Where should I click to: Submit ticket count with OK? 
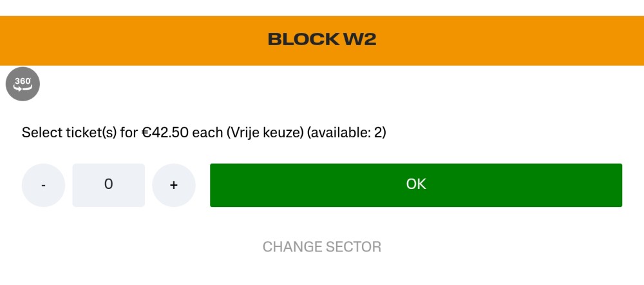416,185
